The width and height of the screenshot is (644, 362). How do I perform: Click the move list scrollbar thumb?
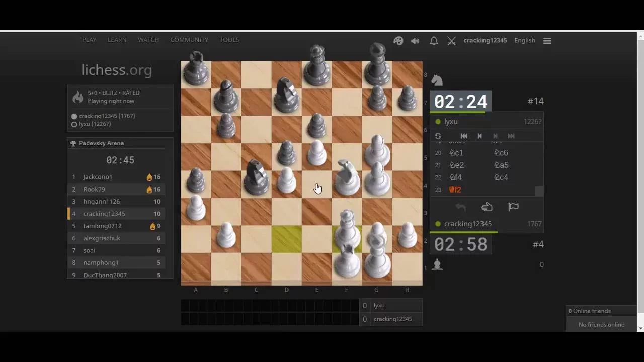point(539,191)
